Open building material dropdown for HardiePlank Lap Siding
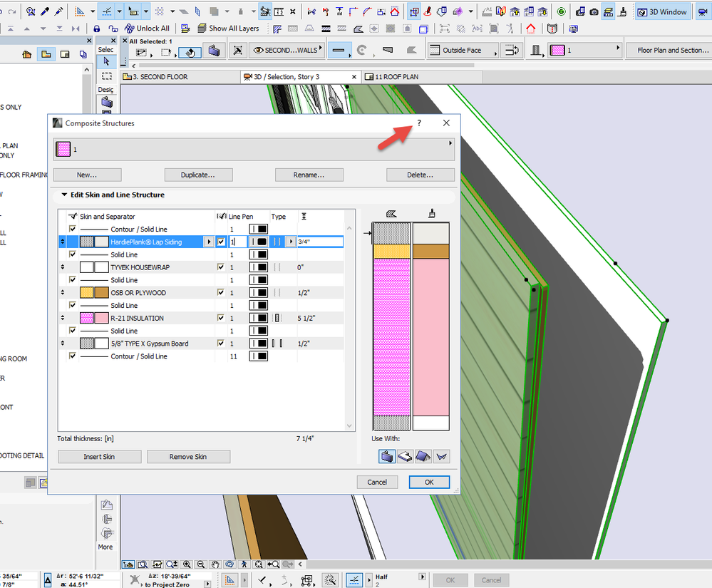Viewport: 712px width, 588px height. point(209,242)
